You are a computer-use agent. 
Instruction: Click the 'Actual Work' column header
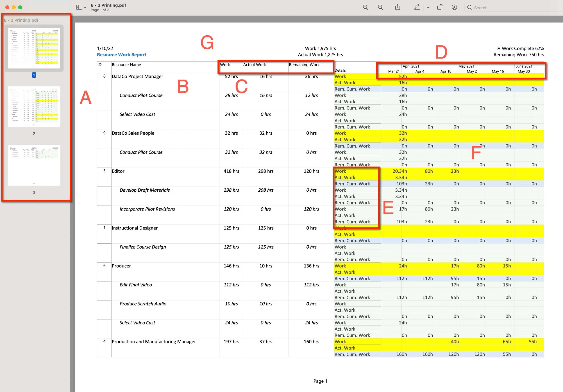pyautogui.click(x=254, y=65)
